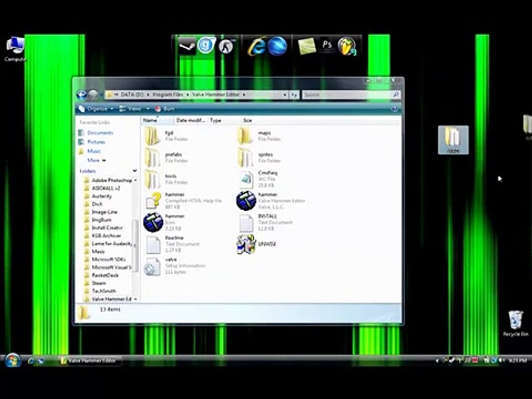
Task: Open the Views dropdown menu
Action: [134, 109]
